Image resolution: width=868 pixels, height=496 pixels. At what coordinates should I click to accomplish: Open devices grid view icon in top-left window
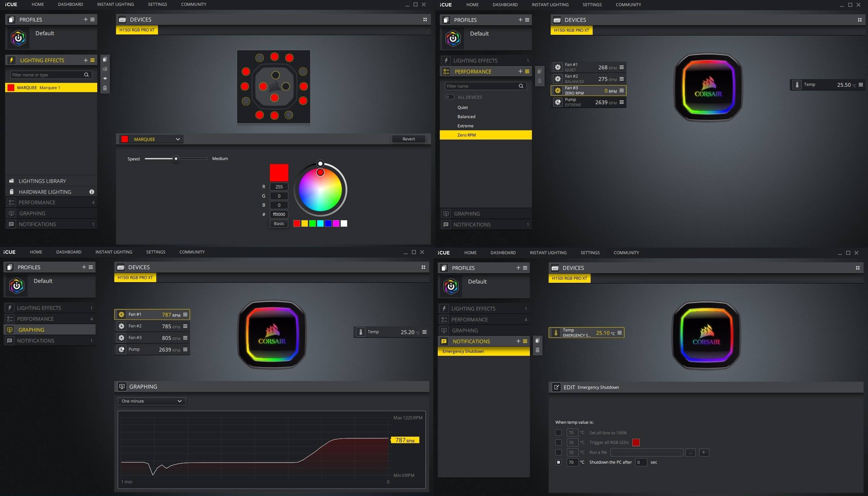425,19
